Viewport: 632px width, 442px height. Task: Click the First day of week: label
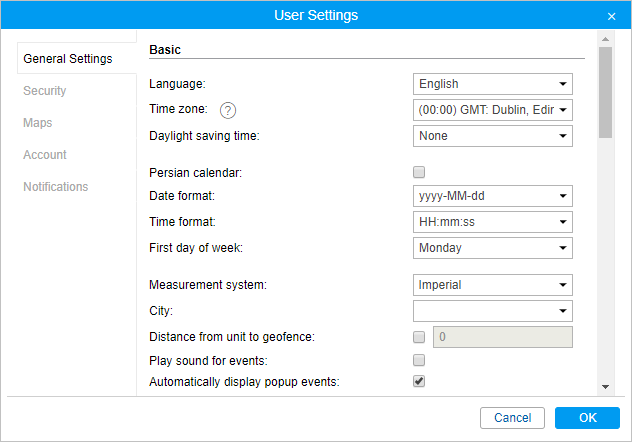(196, 248)
